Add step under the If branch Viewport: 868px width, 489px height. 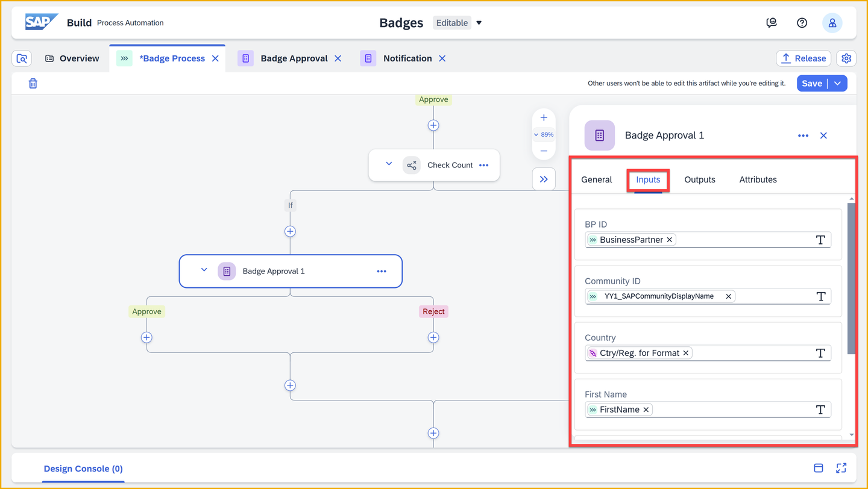pos(290,231)
